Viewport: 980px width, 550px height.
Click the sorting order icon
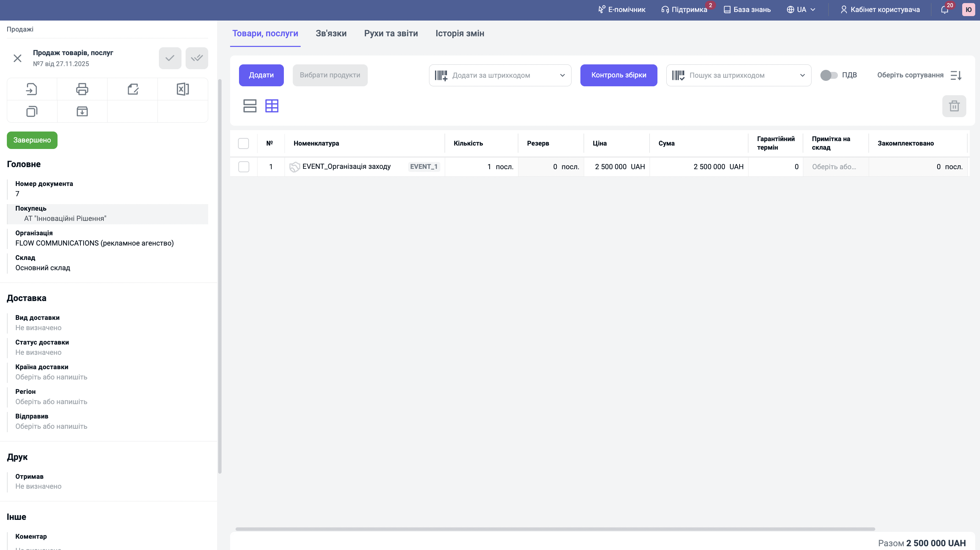pyautogui.click(x=956, y=75)
